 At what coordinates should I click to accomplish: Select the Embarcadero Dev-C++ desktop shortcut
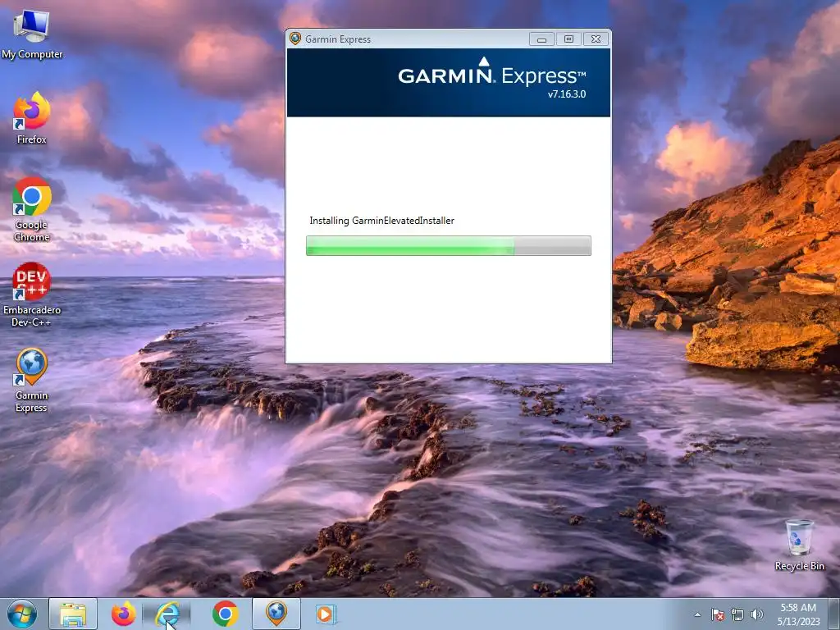point(32,294)
